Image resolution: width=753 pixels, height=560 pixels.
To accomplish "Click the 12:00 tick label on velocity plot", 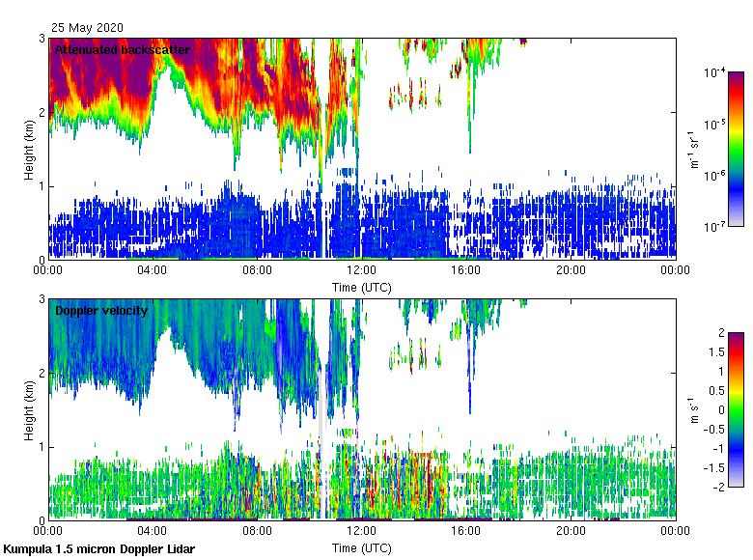I will coord(362,531).
